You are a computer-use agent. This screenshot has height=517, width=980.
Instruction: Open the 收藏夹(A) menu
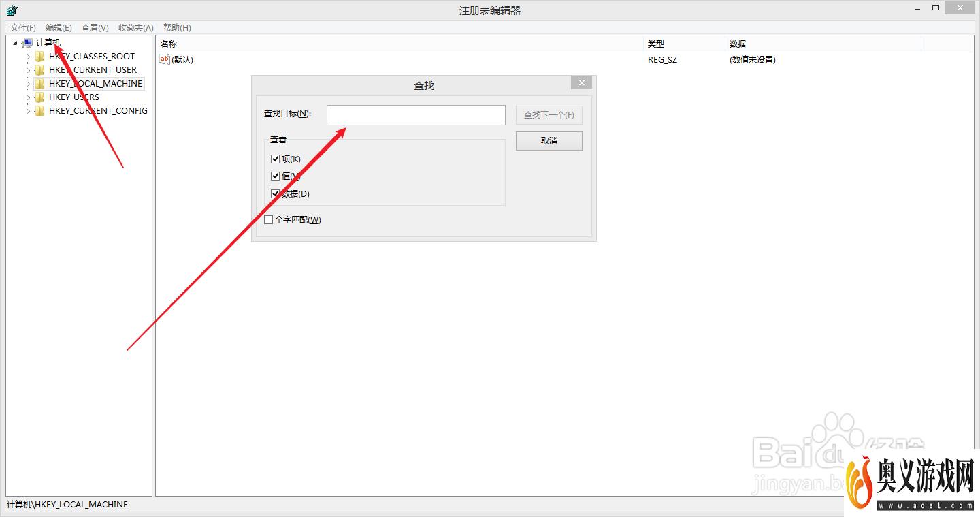pos(136,28)
